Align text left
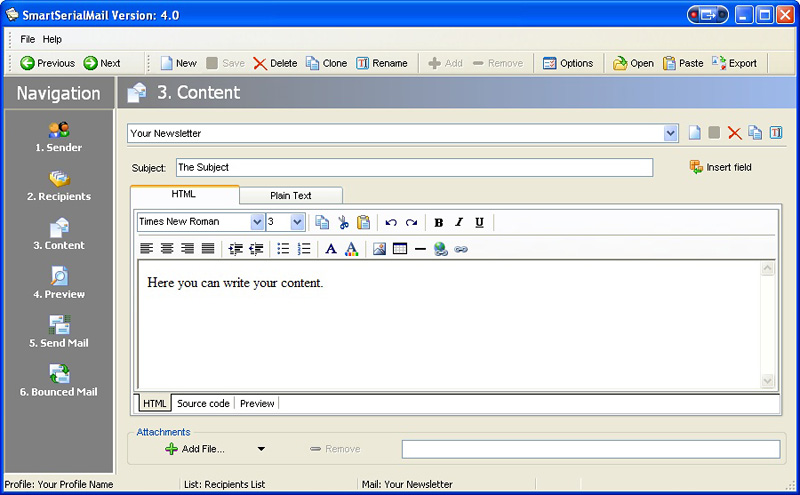The height and width of the screenshot is (495, 800). (146, 249)
